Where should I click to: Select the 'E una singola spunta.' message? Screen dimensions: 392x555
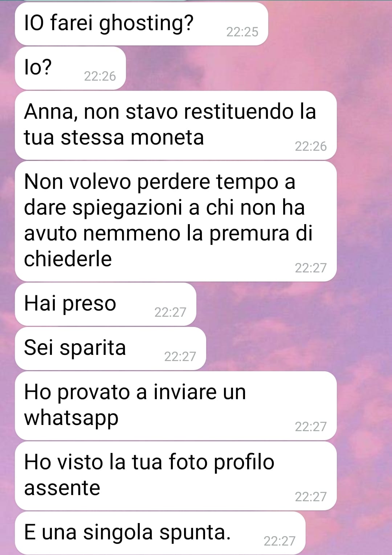(160, 533)
